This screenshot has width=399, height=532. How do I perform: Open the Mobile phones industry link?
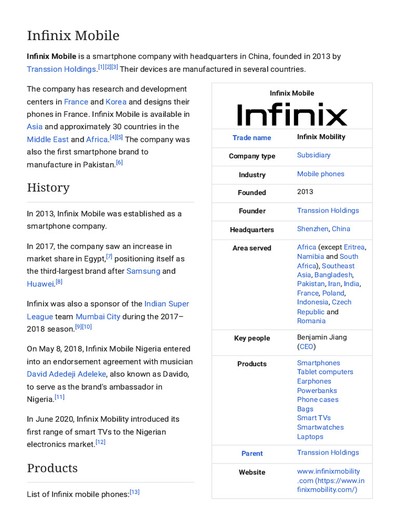[321, 174]
